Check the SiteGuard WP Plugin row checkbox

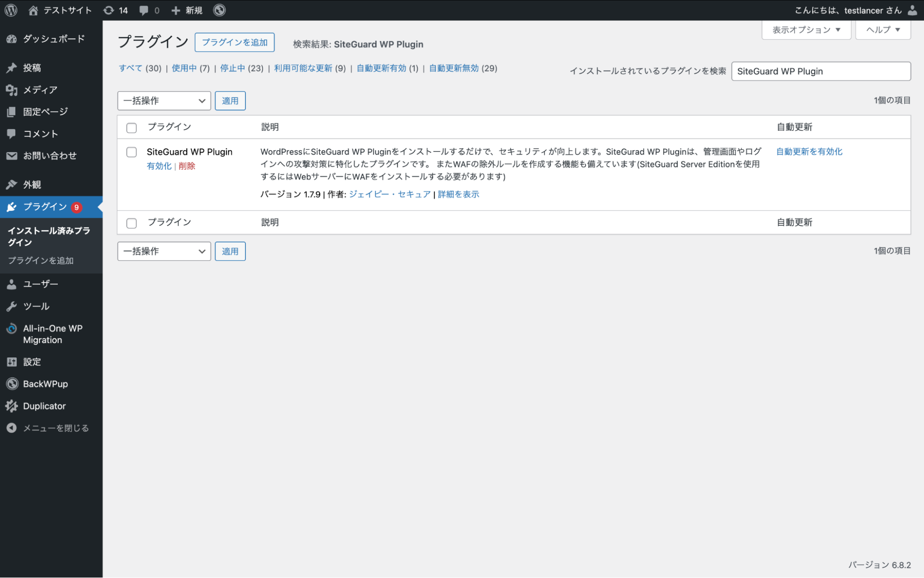coord(131,152)
